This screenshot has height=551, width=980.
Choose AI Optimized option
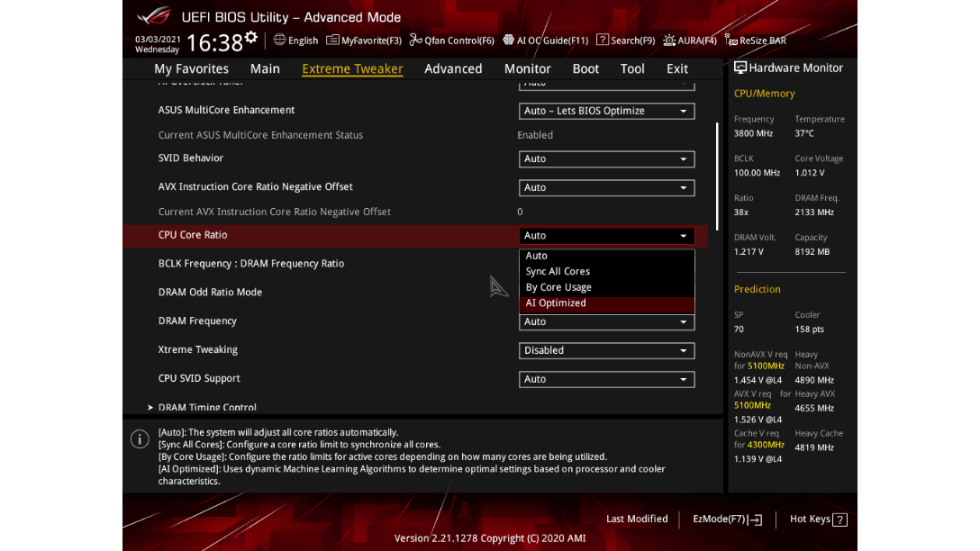pos(606,303)
